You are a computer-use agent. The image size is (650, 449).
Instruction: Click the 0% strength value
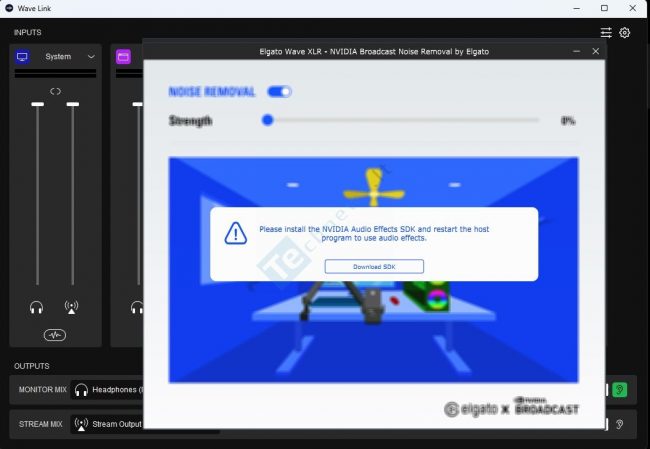[568, 121]
